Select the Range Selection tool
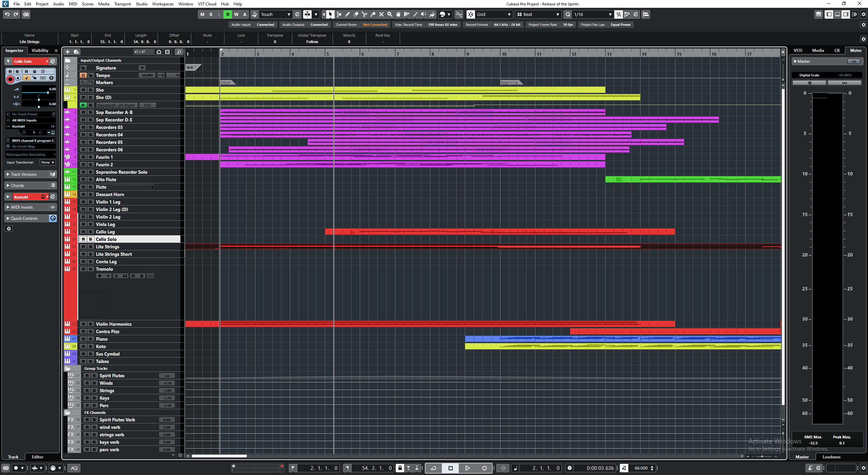Image resolution: width=868 pixels, height=475 pixels. 339,14
